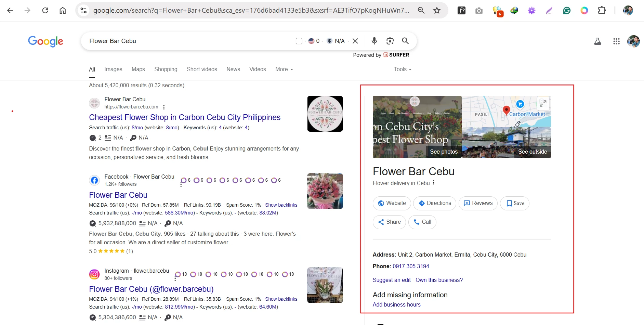Viewport: 644px width, 325px height.
Task: Visit the business Website button
Action: 392,203
